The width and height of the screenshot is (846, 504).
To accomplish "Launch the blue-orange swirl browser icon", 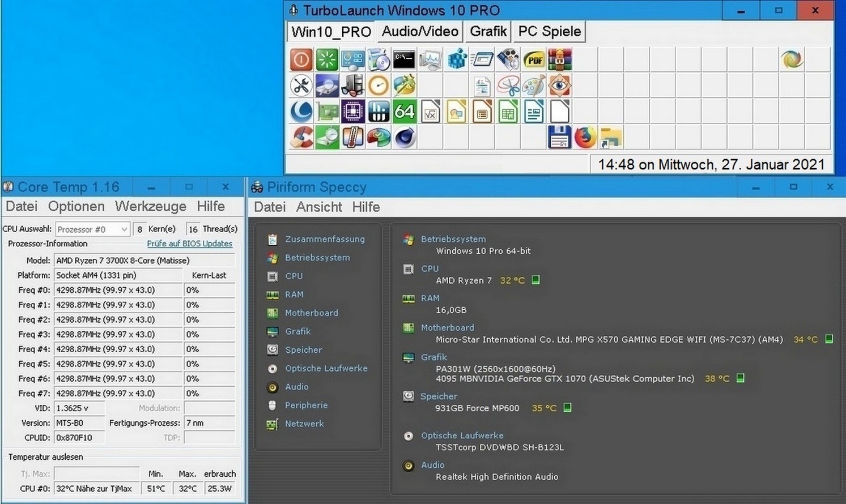I will coord(792,59).
